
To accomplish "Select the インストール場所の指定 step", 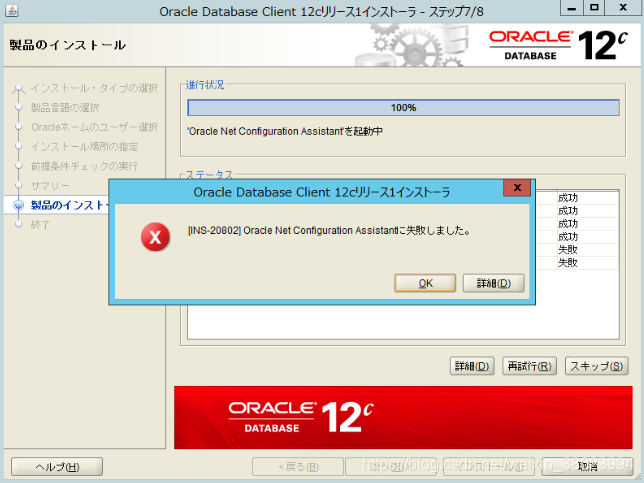I will tap(84, 147).
